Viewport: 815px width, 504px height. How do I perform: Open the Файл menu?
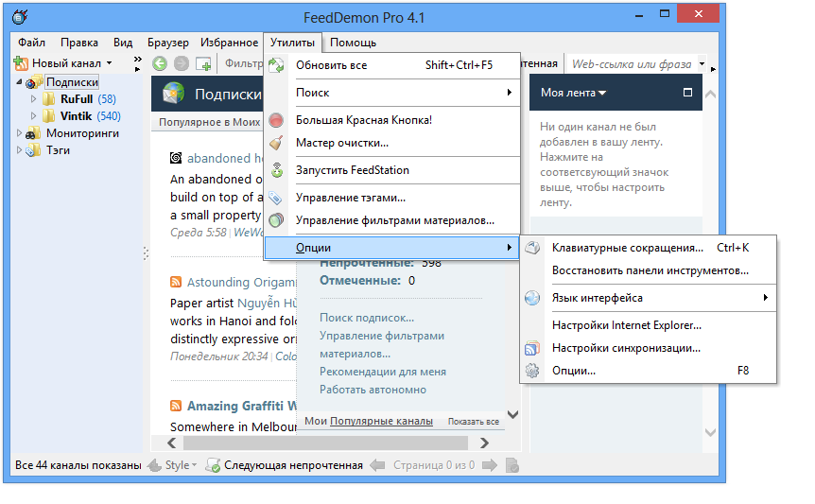pyautogui.click(x=31, y=43)
